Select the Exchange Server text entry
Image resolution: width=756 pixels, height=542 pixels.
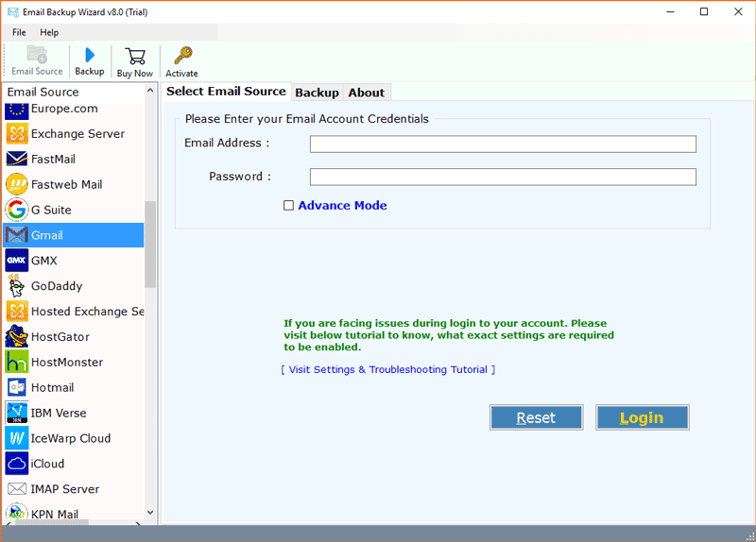click(x=77, y=134)
